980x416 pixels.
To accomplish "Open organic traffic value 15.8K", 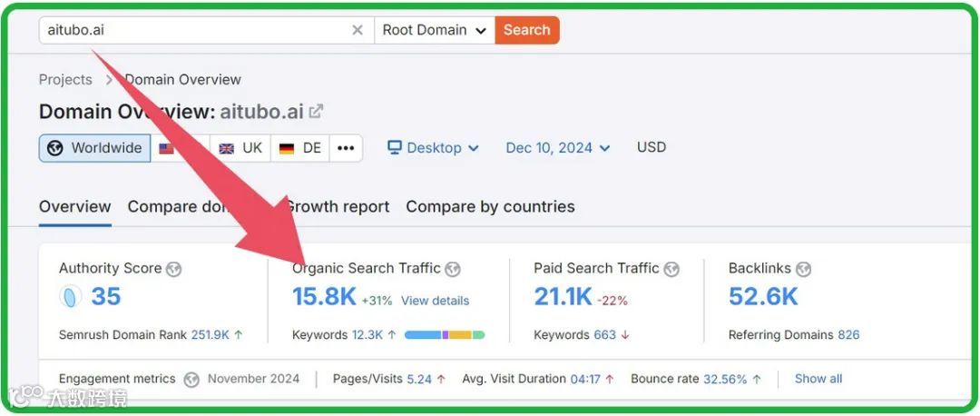I will (324, 297).
